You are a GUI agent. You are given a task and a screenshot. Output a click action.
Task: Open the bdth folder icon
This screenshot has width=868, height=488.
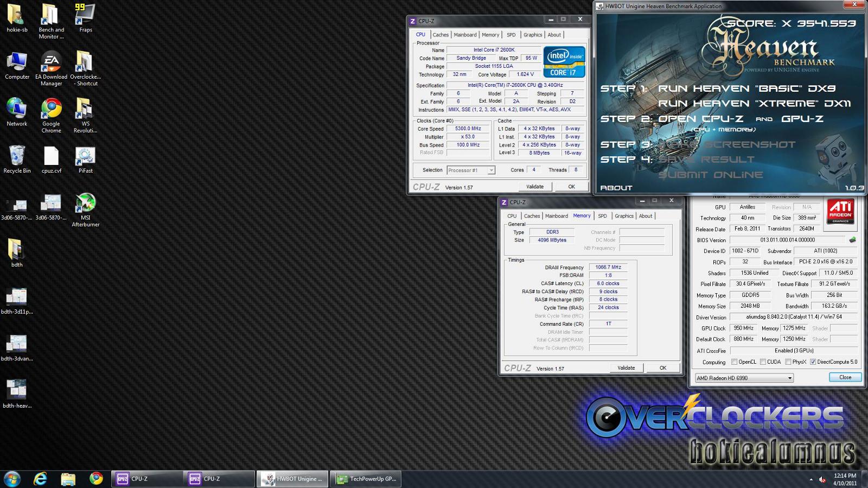click(17, 253)
